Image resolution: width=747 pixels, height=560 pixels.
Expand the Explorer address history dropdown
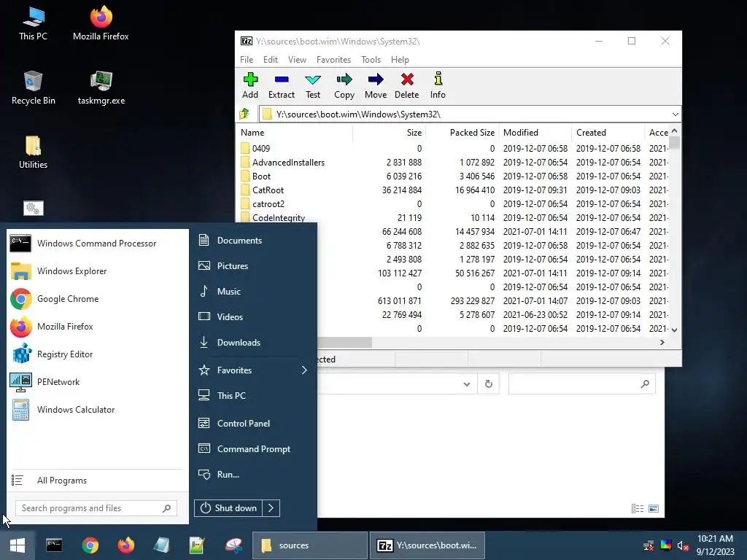click(467, 384)
